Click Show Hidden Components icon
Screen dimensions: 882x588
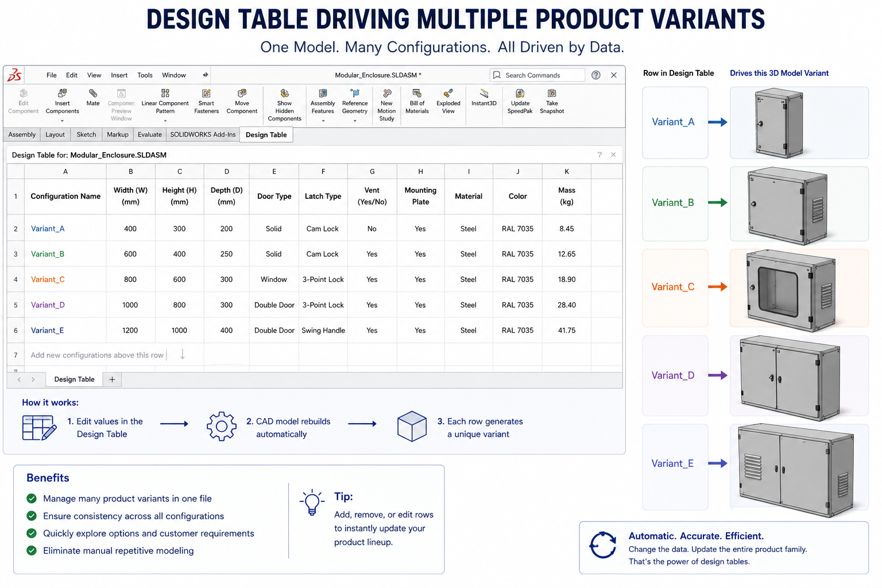click(285, 93)
